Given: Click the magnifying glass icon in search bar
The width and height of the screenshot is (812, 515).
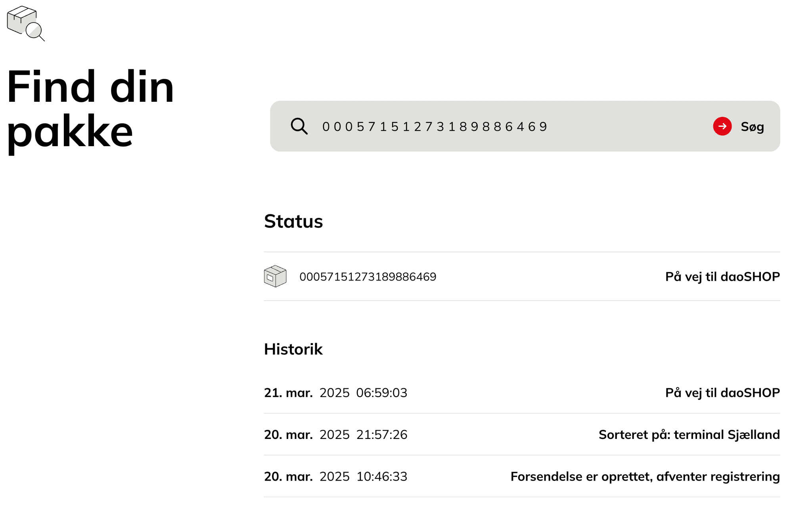Looking at the screenshot, I should point(299,126).
